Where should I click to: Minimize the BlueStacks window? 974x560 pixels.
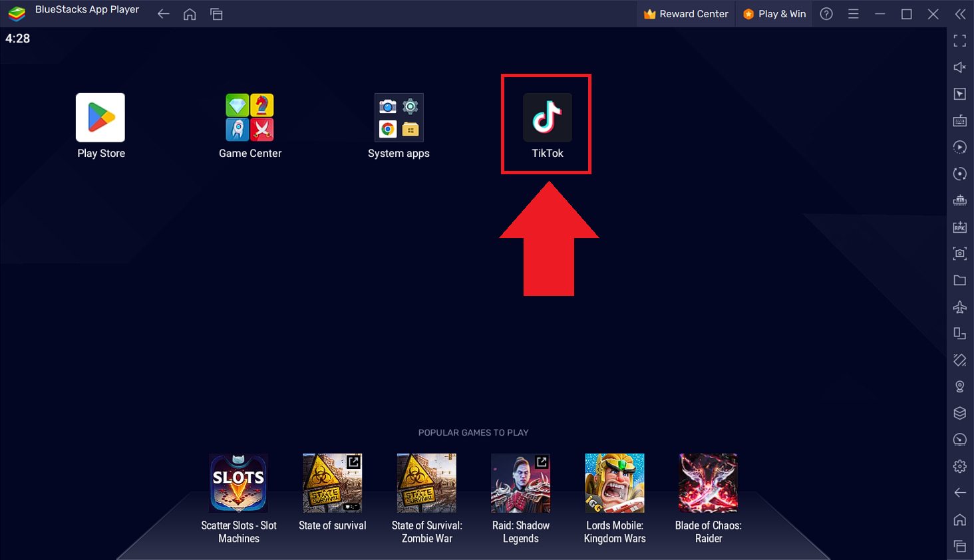[880, 14]
